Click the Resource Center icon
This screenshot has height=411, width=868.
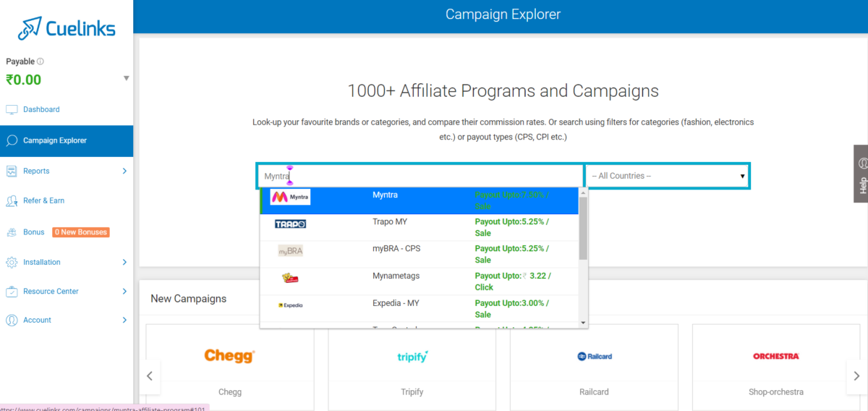(12, 291)
